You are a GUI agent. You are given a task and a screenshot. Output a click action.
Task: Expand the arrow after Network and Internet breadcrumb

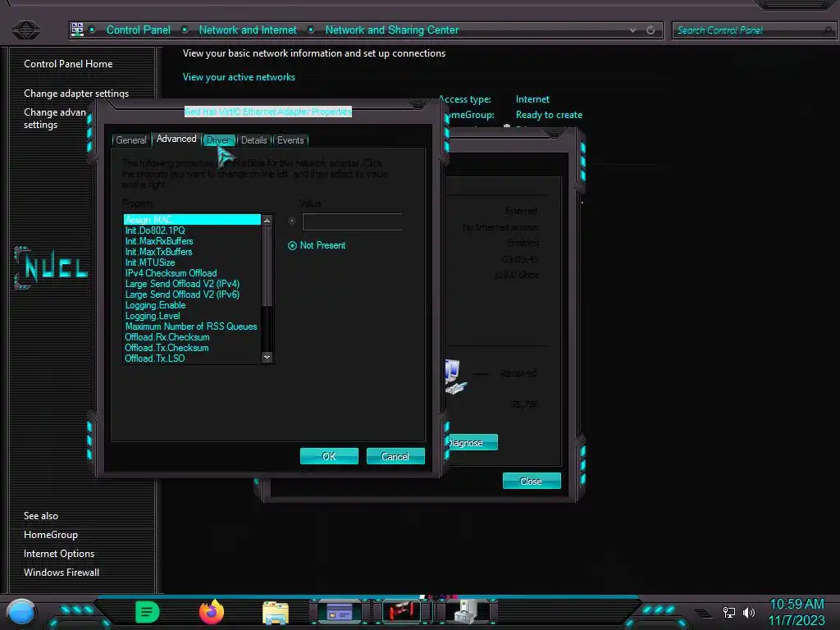pyautogui.click(x=311, y=30)
